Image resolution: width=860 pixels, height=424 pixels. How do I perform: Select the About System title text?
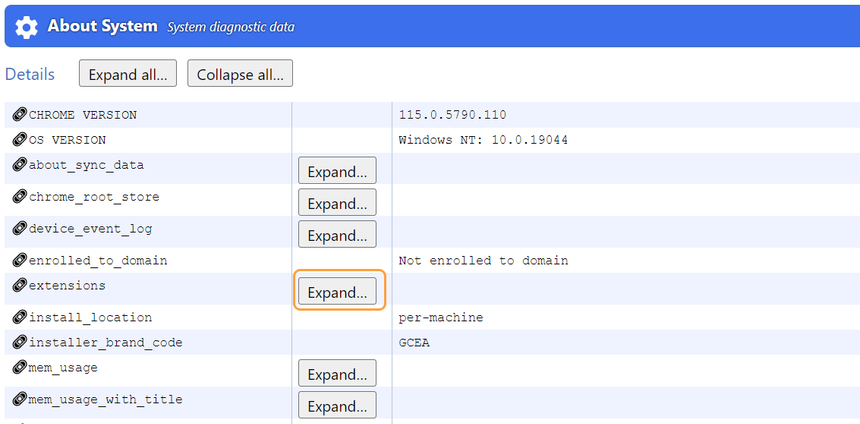pos(103,26)
